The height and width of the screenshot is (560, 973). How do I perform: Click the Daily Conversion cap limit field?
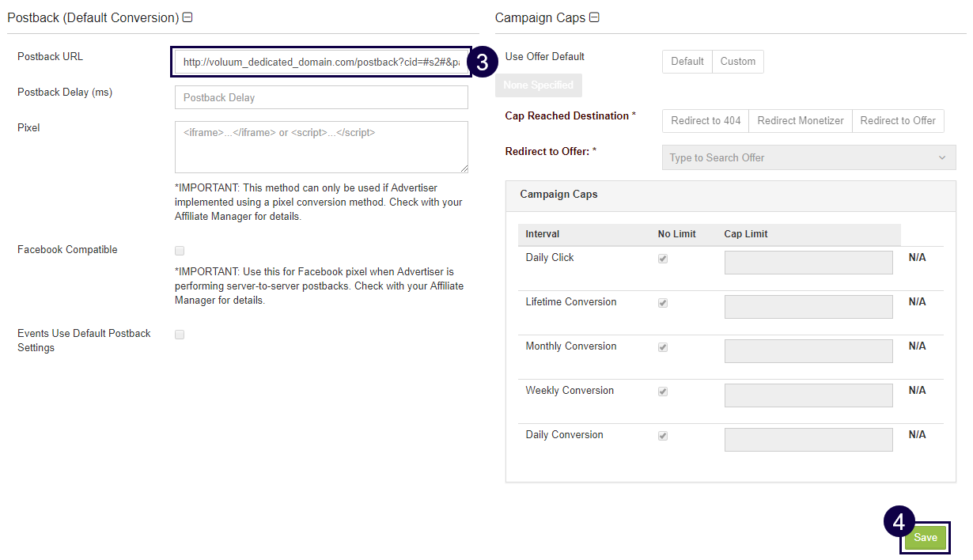[x=808, y=440]
